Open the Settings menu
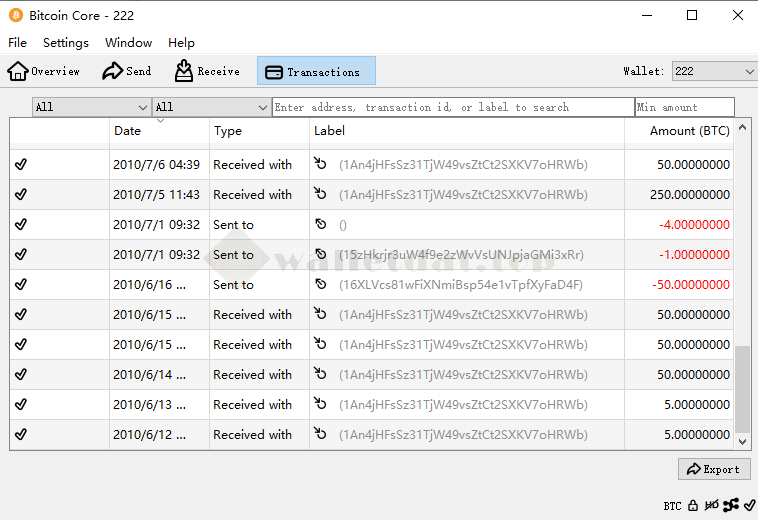This screenshot has width=758, height=520. click(x=66, y=43)
